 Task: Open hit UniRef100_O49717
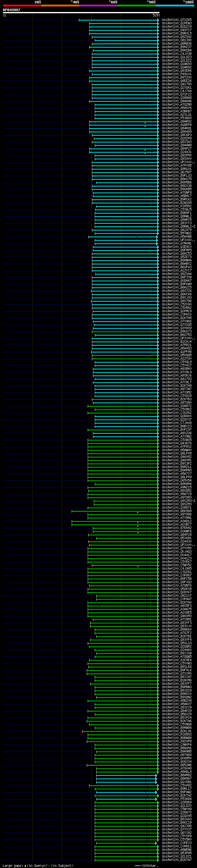176,30
